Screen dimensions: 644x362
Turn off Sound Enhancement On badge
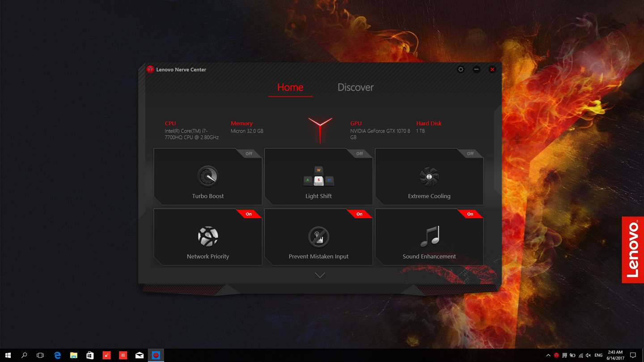pos(470,214)
